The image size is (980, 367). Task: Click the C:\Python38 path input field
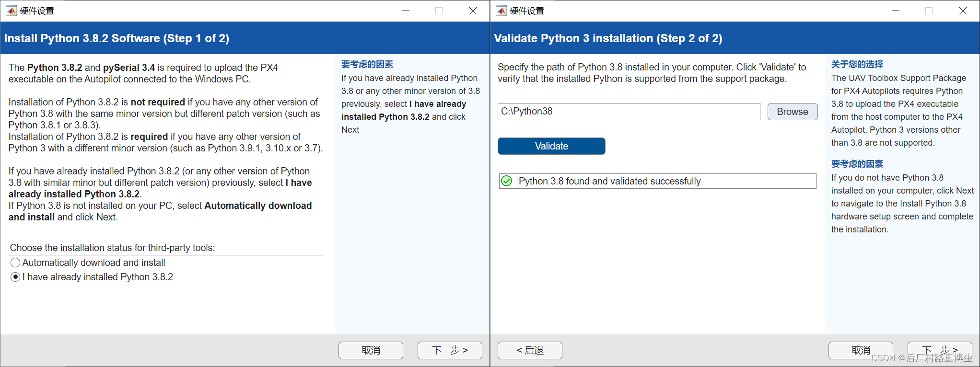point(629,112)
